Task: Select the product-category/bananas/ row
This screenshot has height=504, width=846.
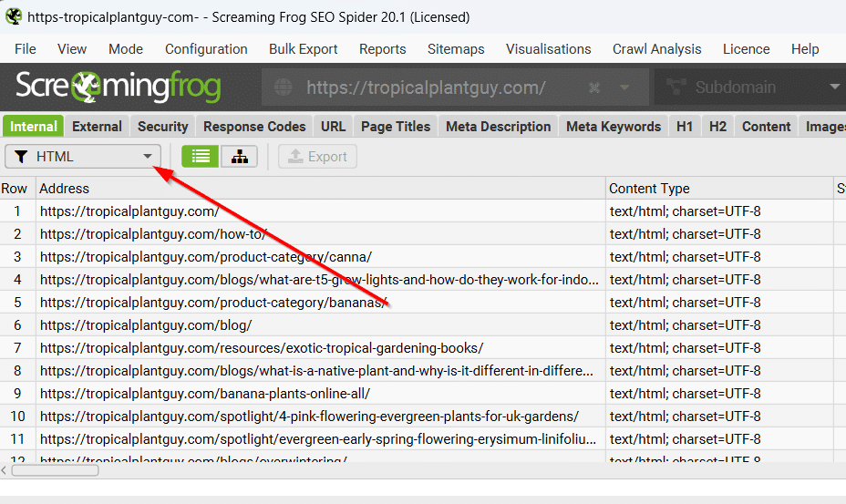Action: click(321, 303)
